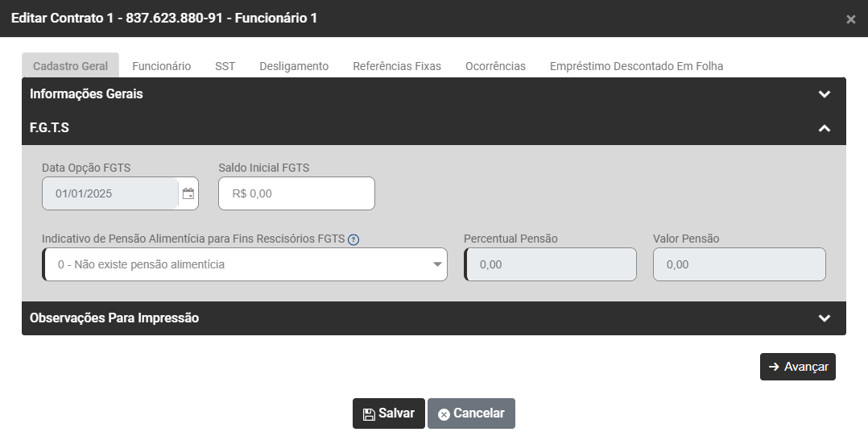
Task: Switch to Empréstimo Descontado Em Folha tab
Action: click(636, 66)
